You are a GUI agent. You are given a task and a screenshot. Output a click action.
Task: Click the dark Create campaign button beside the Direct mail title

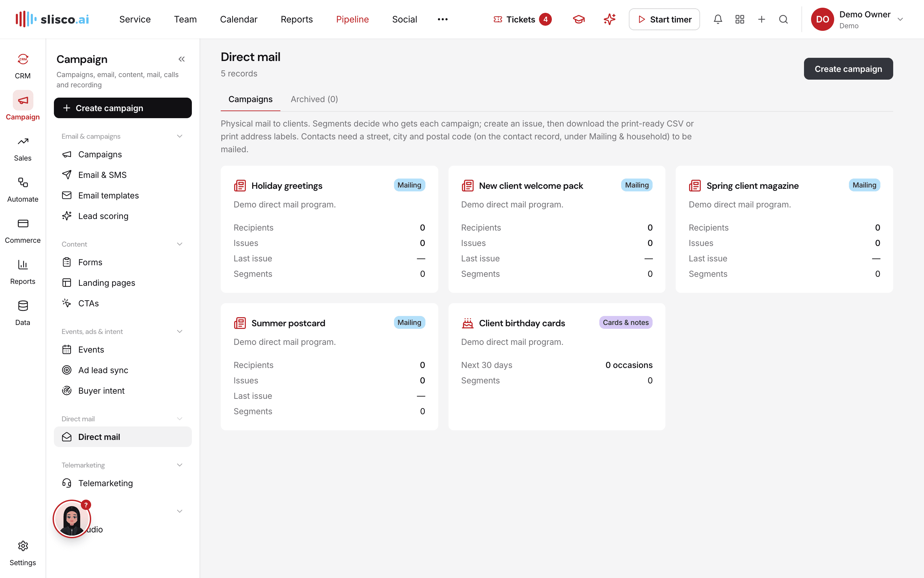pos(848,69)
